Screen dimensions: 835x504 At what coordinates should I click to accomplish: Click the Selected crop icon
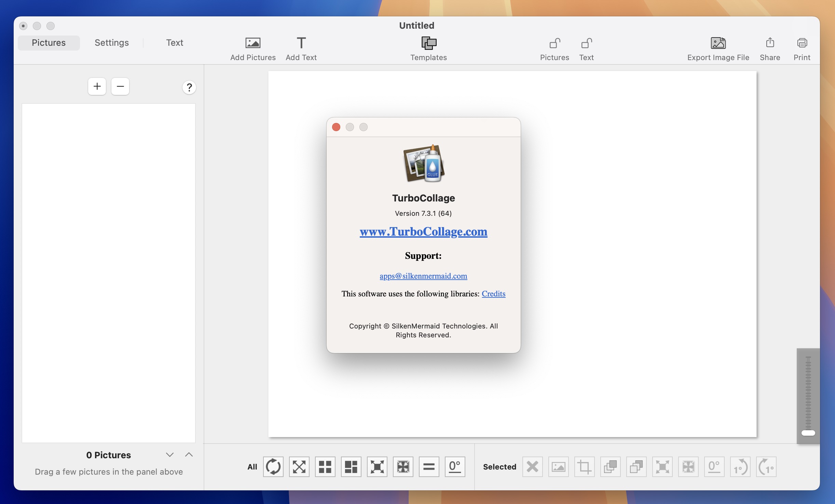point(585,466)
